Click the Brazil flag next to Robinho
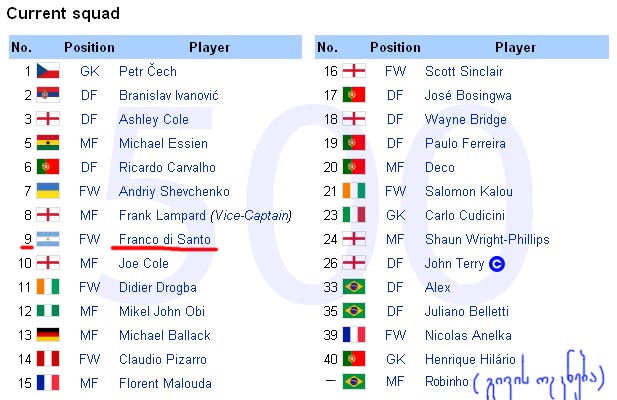The image size is (617, 400). click(354, 382)
